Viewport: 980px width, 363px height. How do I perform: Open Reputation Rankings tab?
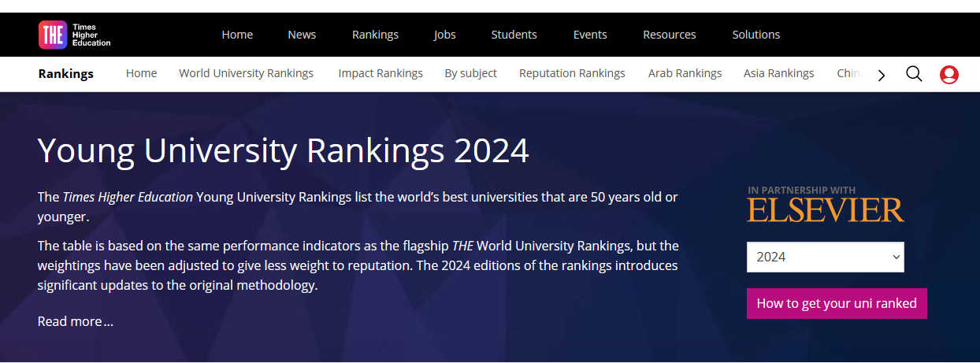point(572,73)
